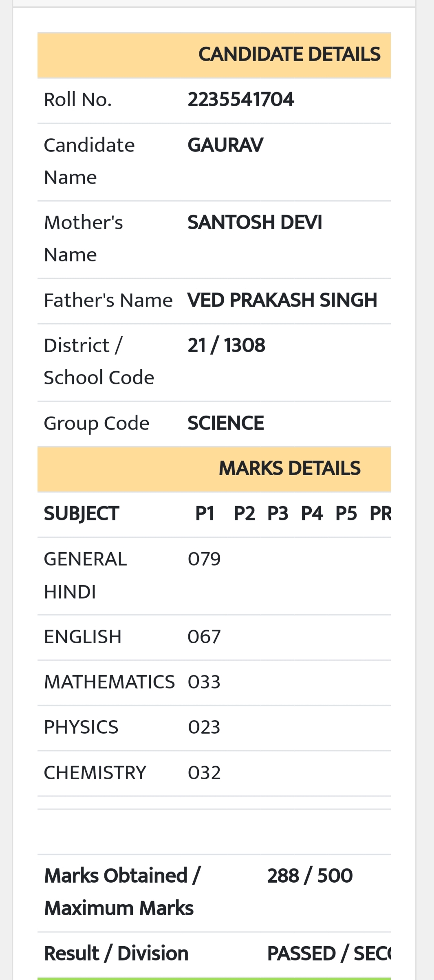Click the Result / Division label

116,954
